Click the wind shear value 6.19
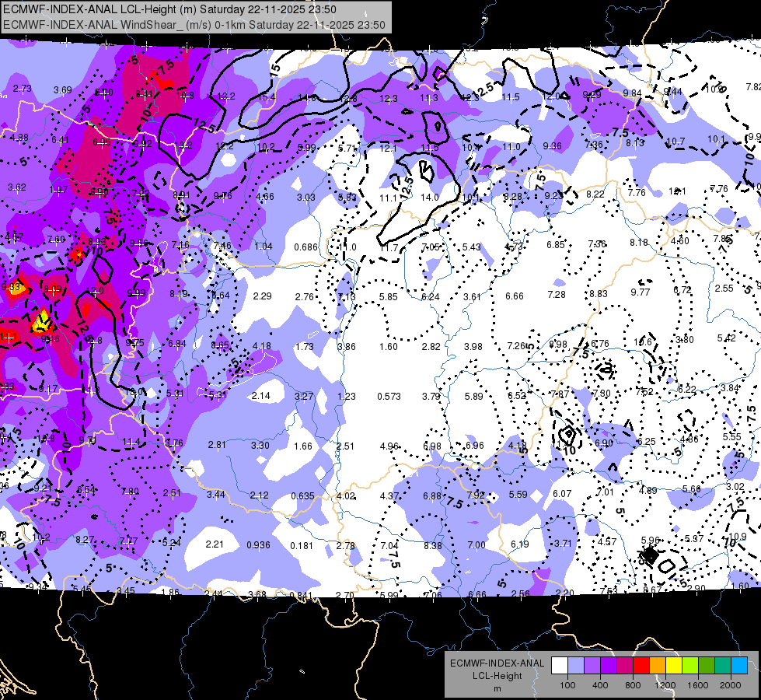 coord(520,544)
